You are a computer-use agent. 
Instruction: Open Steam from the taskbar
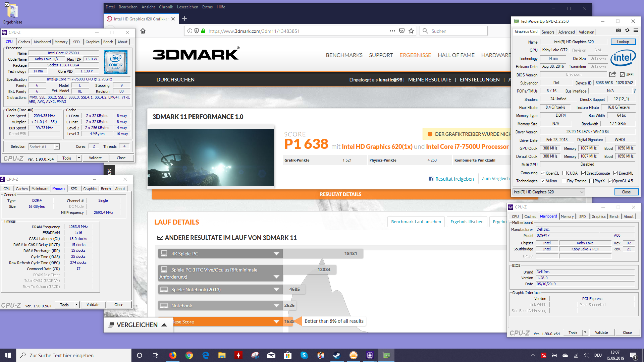[x=337, y=355]
